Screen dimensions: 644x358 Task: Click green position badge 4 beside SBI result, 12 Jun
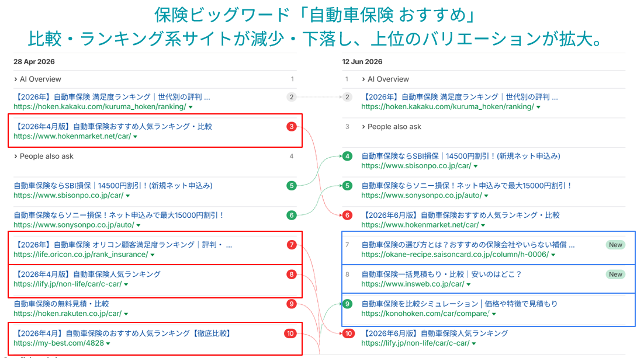point(348,156)
